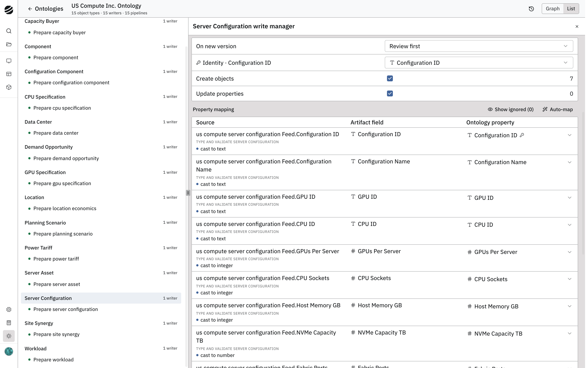Open the Prepare server configuration writer
588x368 pixels.
pos(66,309)
